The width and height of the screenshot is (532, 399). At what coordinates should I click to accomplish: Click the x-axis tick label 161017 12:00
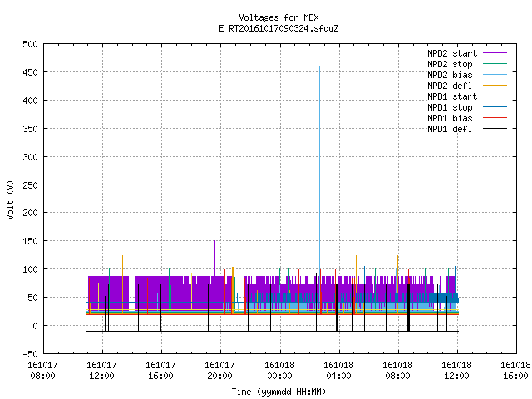click(101, 371)
